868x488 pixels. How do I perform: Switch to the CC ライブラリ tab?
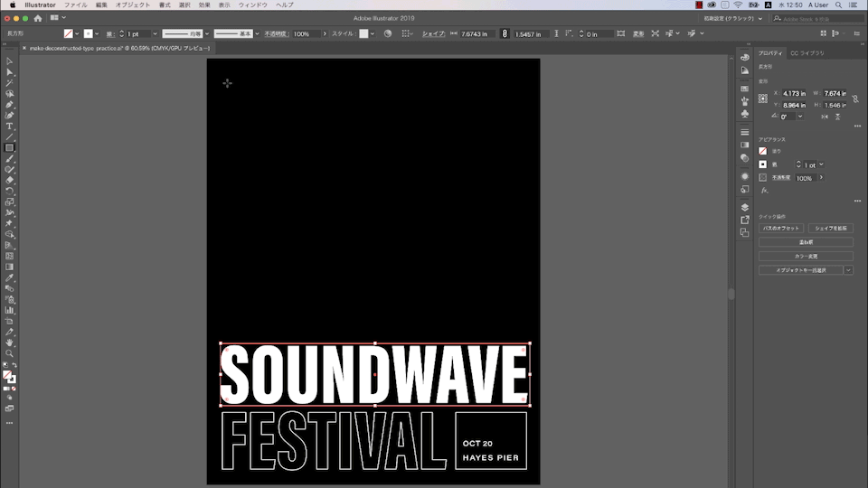pyautogui.click(x=807, y=53)
